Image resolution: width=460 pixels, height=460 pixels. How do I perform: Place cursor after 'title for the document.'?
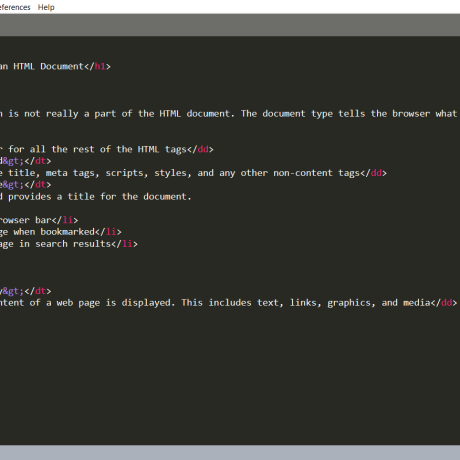click(192, 197)
